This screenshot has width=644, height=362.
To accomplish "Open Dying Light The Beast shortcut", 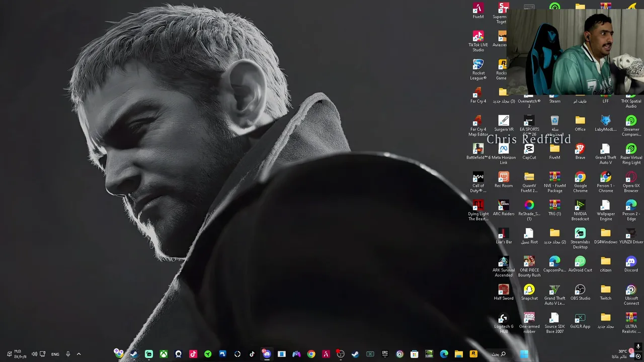I will tap(478, 210).
